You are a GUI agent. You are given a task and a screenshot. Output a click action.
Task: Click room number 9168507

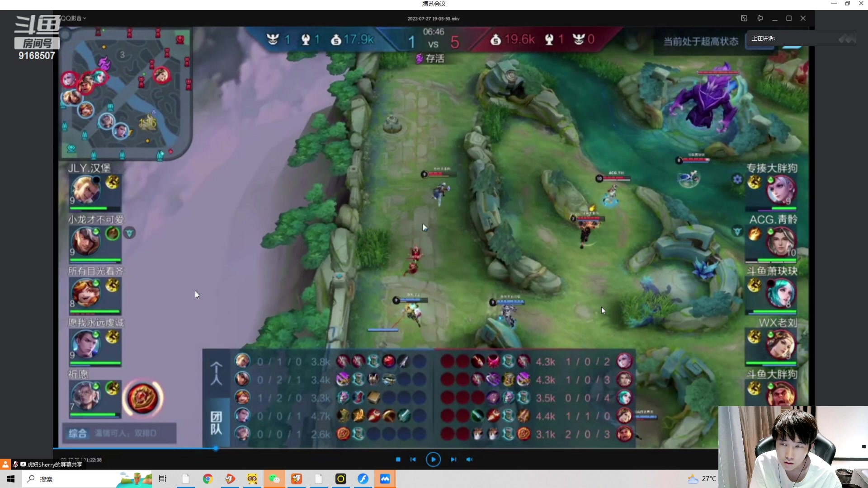(37, 56)
